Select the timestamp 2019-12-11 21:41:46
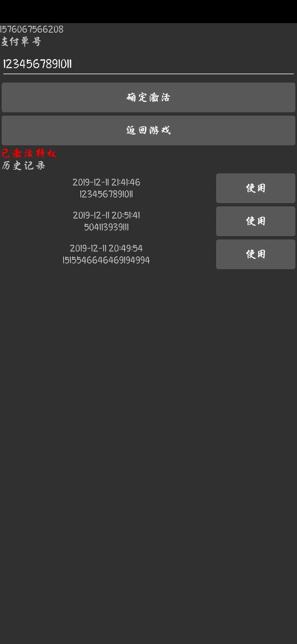This screenshot has width=297, height=644. 106,182
